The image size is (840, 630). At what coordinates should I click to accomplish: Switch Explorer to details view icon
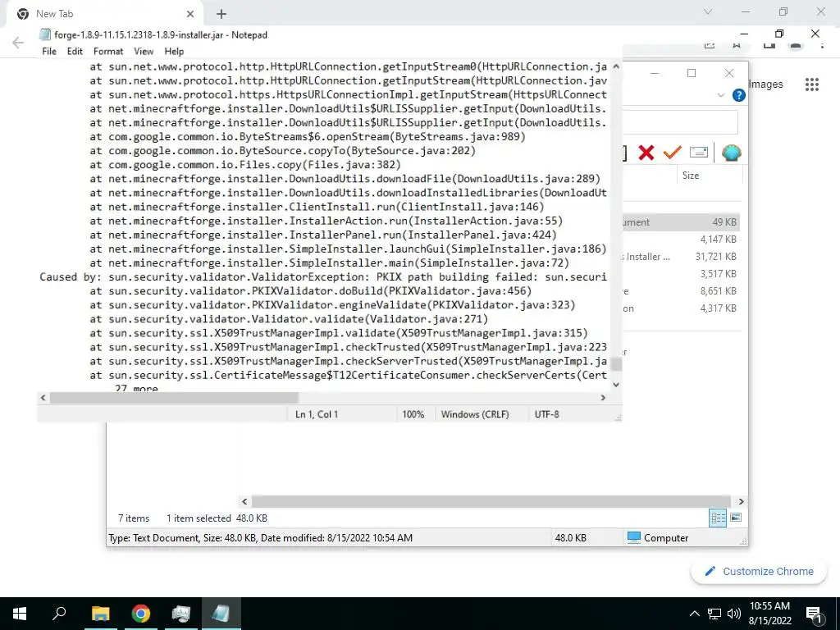click(718, 518)
